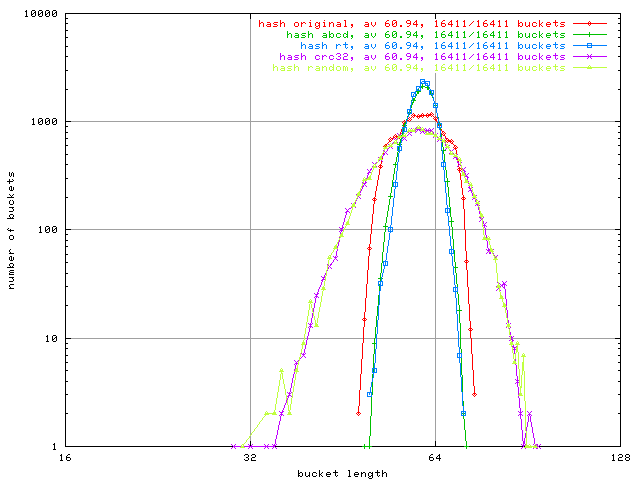Click the purple cross legend line sample
Screen dimensions: 640x480
pos(589,57)
